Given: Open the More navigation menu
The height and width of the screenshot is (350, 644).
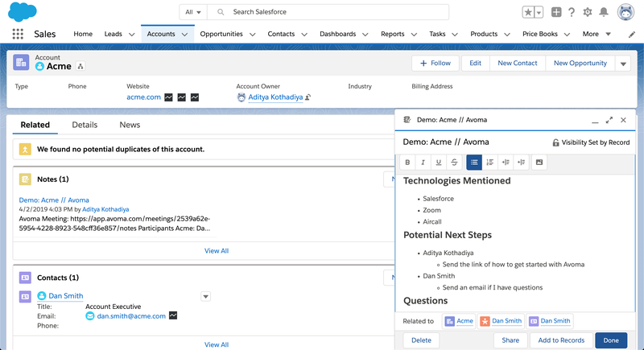Looking at the screenshot, I should pos(597,34).
